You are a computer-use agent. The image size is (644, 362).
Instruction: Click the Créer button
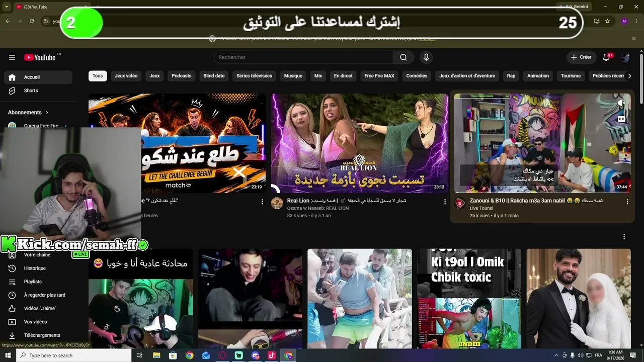(581, 57)
